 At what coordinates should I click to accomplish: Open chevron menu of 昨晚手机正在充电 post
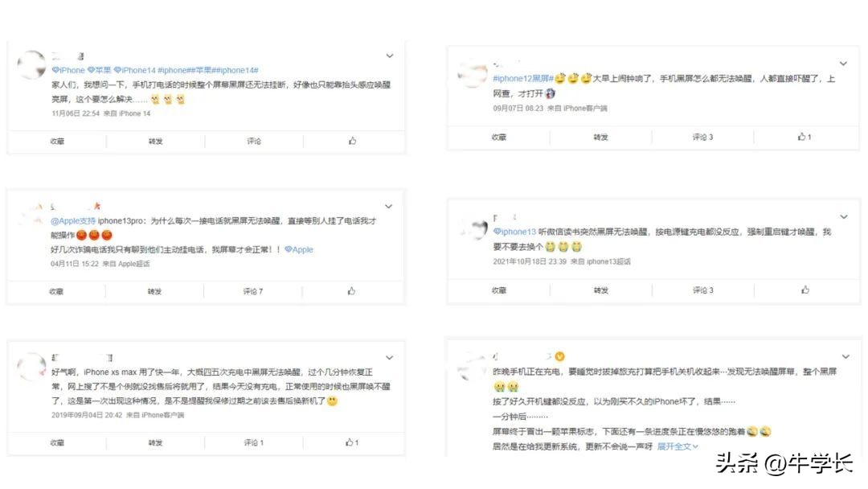845,356
